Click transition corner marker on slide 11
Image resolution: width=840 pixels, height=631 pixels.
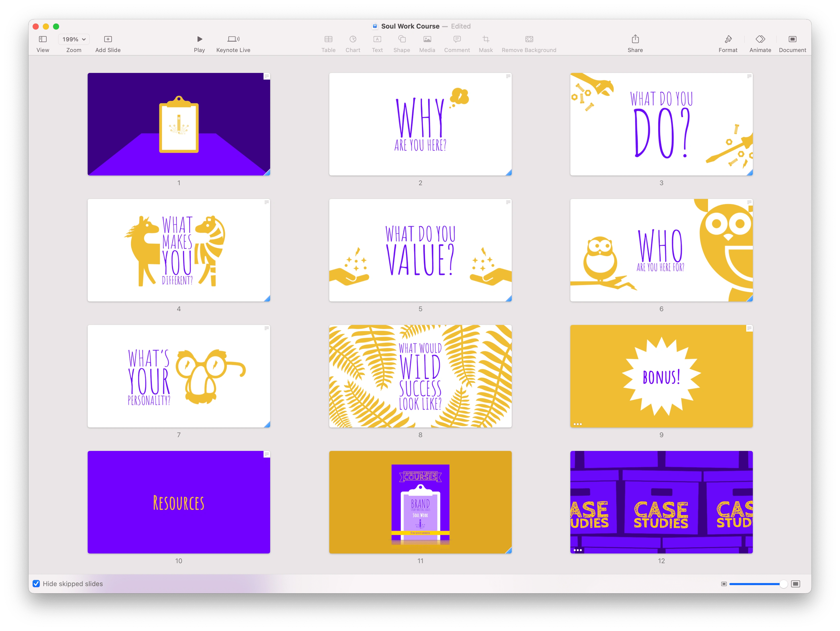point(509,550)
